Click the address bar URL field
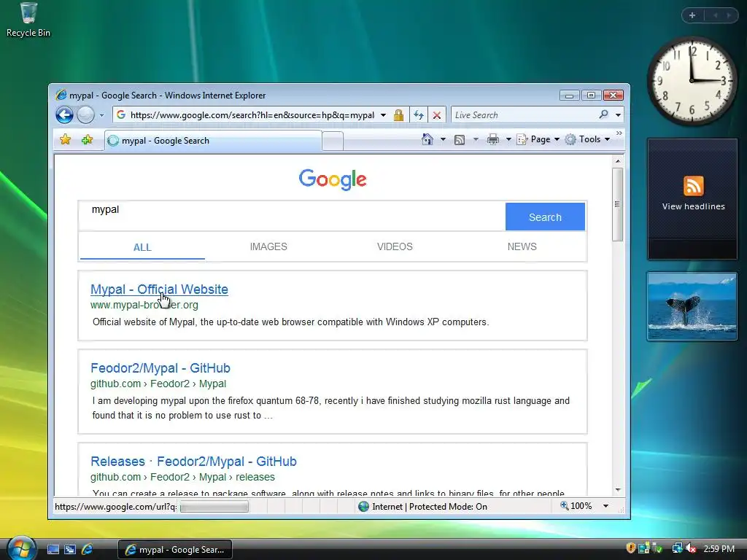 pos(252,114)
